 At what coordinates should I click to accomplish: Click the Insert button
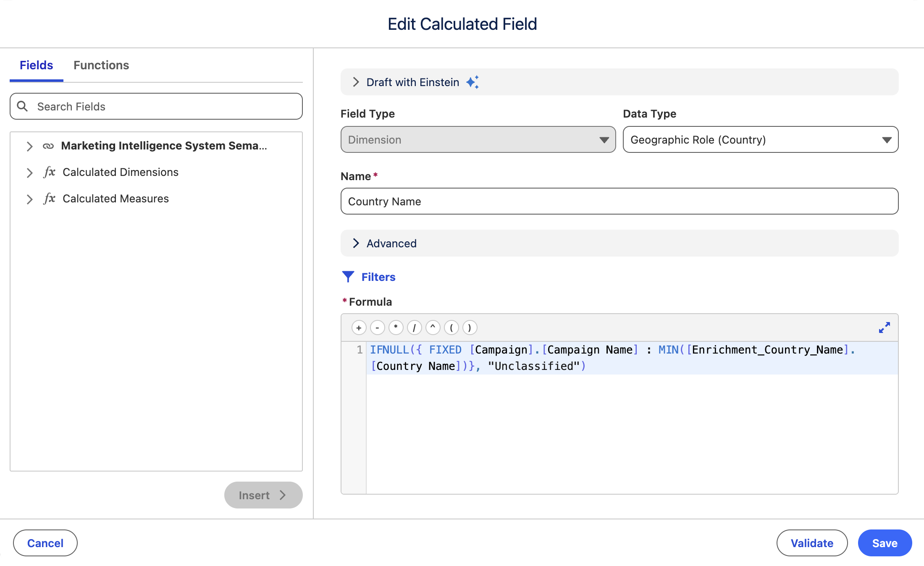(263, 495)
